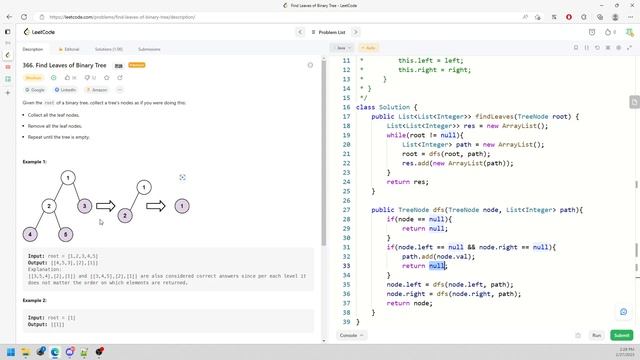Click line 21 dfs call in editor
The height and width of the screenshot is (360, 640).
point(459,154)
